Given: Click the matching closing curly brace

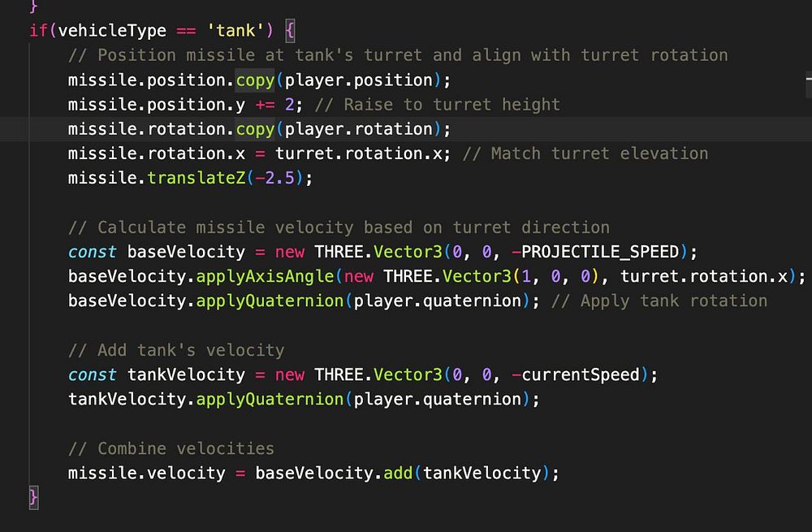Looking at the screenshot, I should click(33, 498).
